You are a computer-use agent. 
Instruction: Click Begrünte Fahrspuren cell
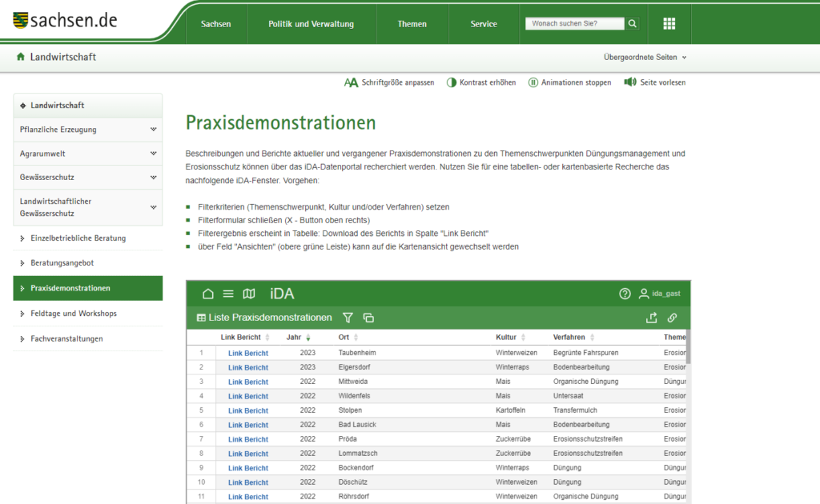click(x=585, y=353)
